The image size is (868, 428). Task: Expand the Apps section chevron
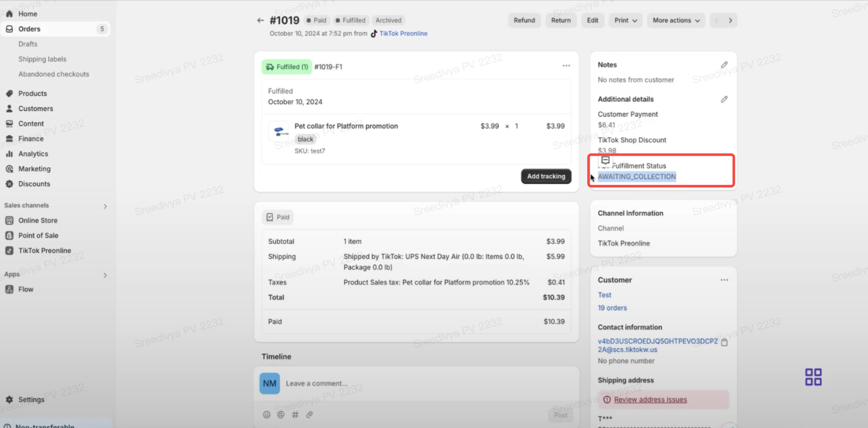pos(105,275)
